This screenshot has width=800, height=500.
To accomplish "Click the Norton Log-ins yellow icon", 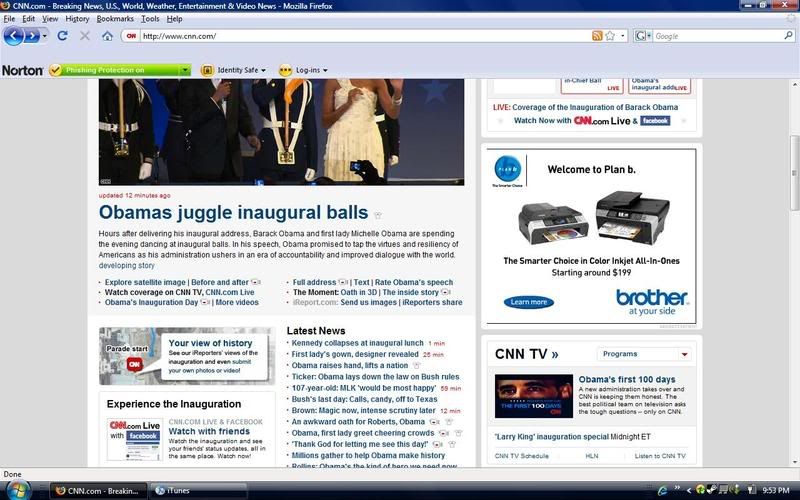I will click(285, 70).
